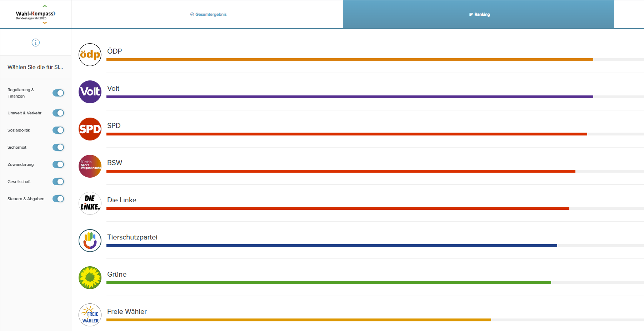Click the SPD red result bar
The image size is (644, 331).
pos(347,134)
